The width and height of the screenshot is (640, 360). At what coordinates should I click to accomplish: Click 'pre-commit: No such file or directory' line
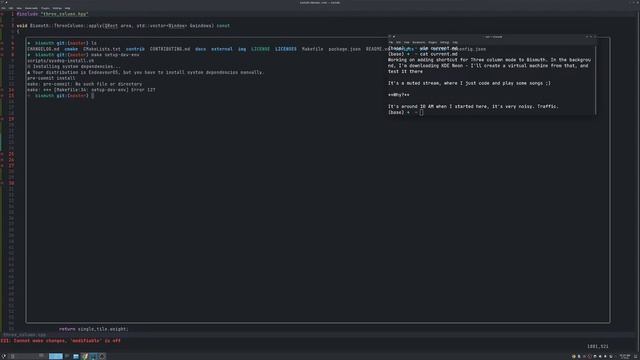[85, 84]
